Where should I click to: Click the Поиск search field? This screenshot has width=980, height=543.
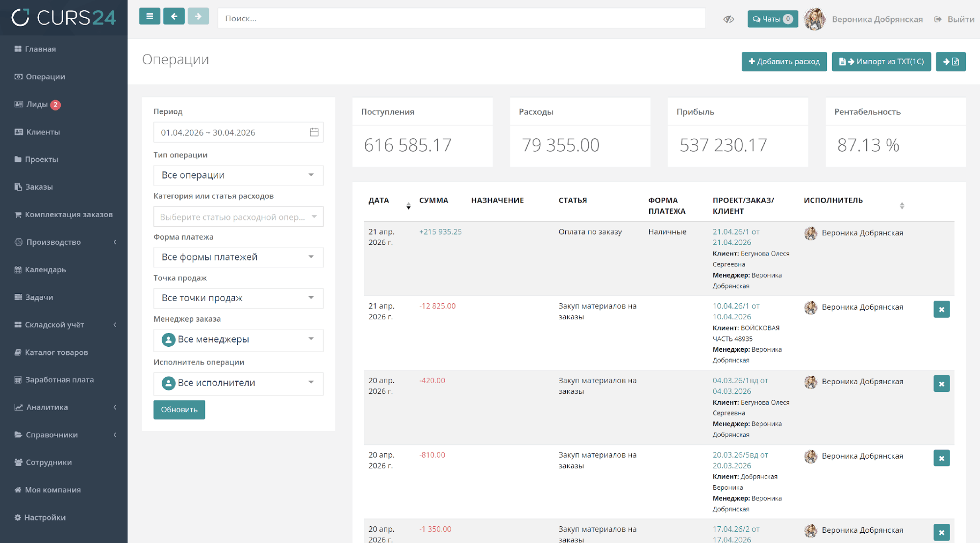(461, 19)
